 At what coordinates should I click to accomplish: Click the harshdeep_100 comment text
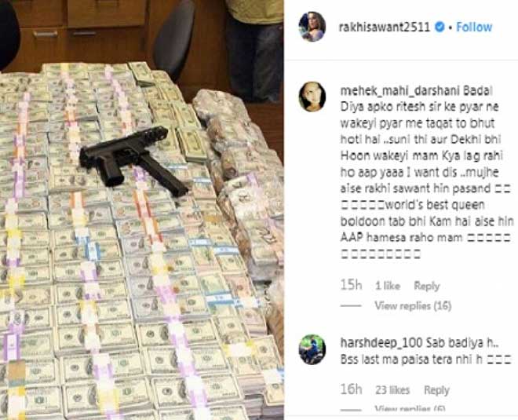tap(426, 351)
